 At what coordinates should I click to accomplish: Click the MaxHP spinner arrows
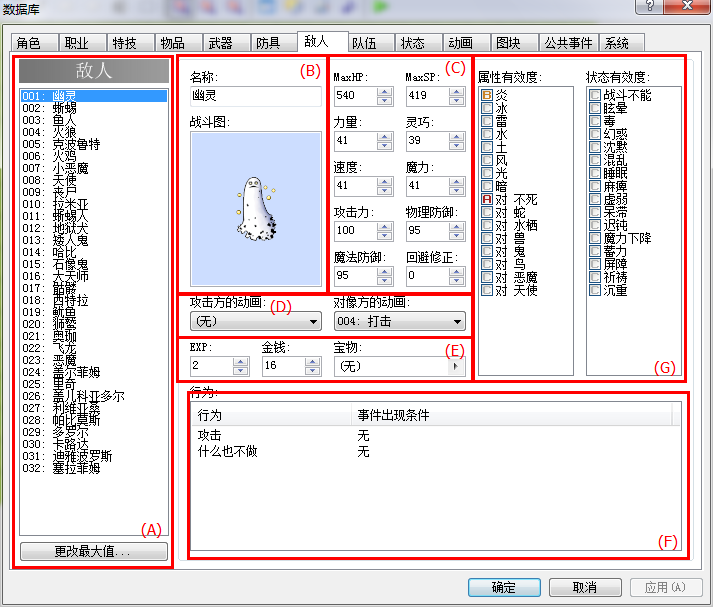385,95
